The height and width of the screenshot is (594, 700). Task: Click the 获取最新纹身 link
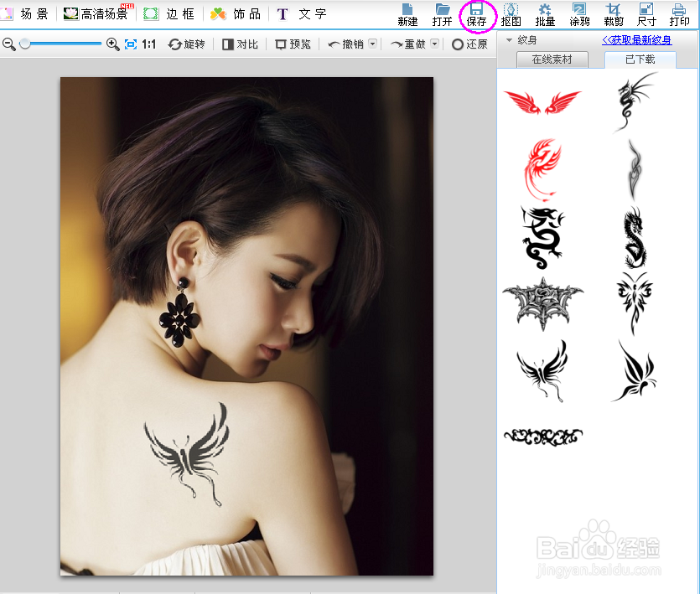[x=636, y=40]
